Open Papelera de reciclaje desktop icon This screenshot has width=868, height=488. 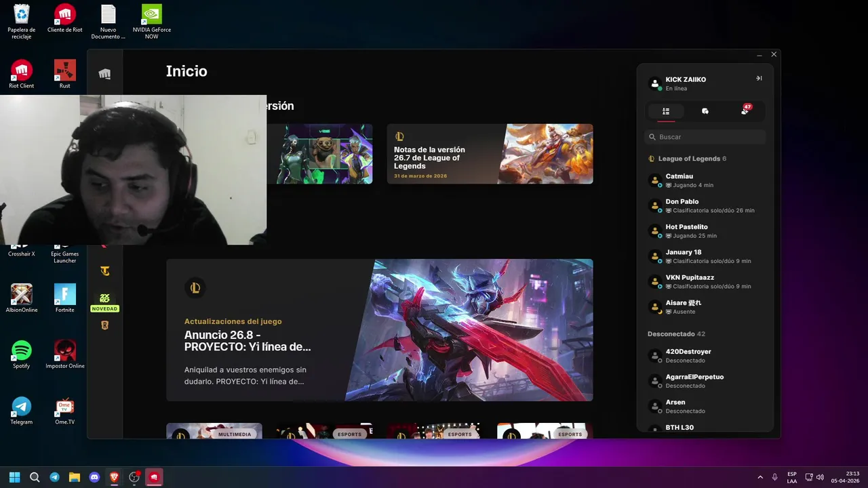22,22
